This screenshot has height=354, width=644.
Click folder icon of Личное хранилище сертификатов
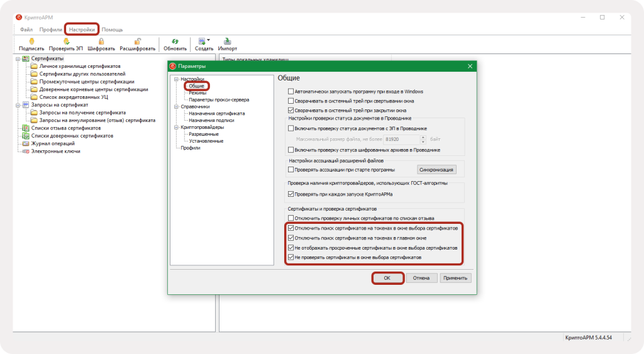coord(34,66)
